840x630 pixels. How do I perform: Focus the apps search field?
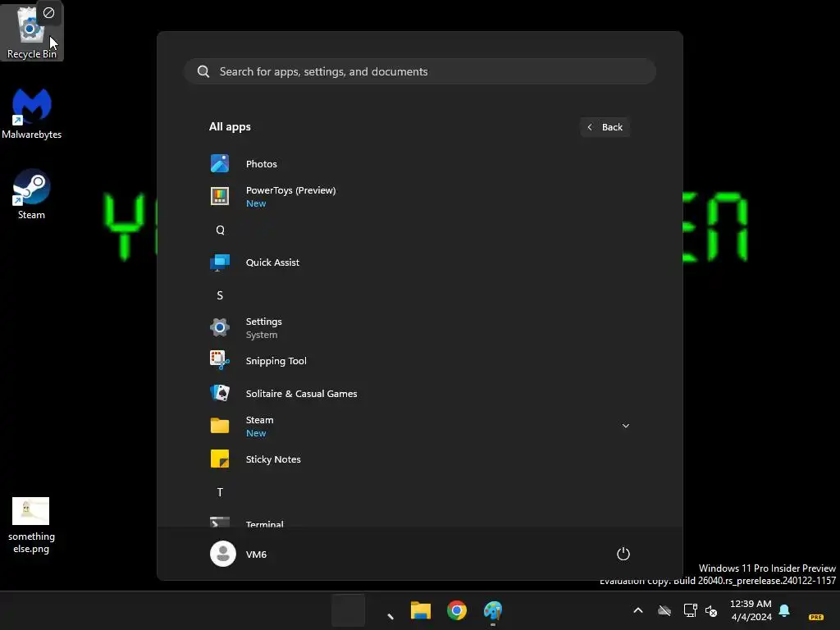[420, 71]
